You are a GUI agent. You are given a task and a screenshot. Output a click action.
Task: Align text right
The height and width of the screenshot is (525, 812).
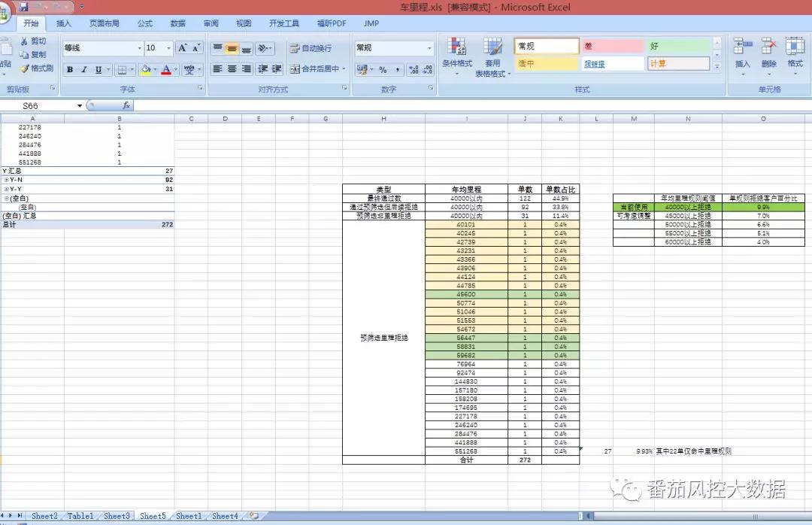(x=247, y=69)
